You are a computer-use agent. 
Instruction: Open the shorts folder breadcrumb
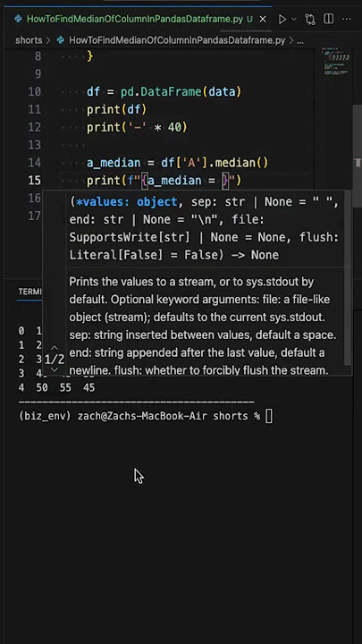click(x=29, y=40)
